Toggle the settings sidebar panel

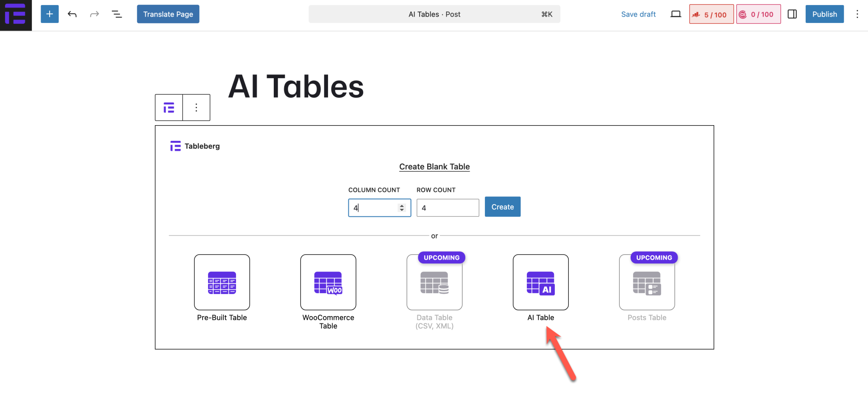coord(792,14)
